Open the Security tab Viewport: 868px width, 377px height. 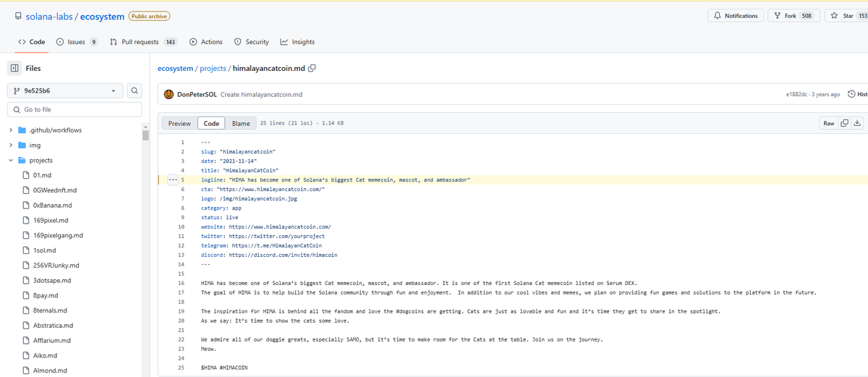(251, 42)
